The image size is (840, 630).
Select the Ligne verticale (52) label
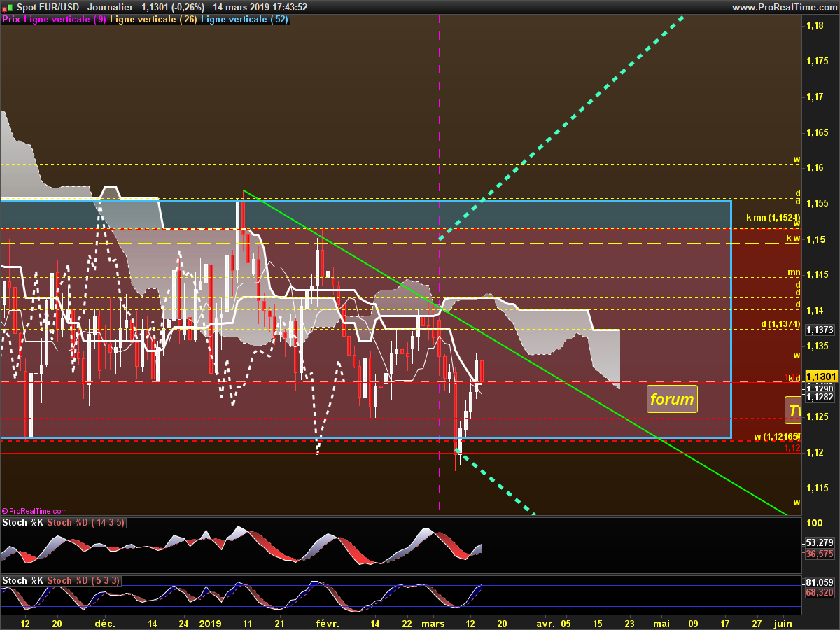[x=244, y=20]
